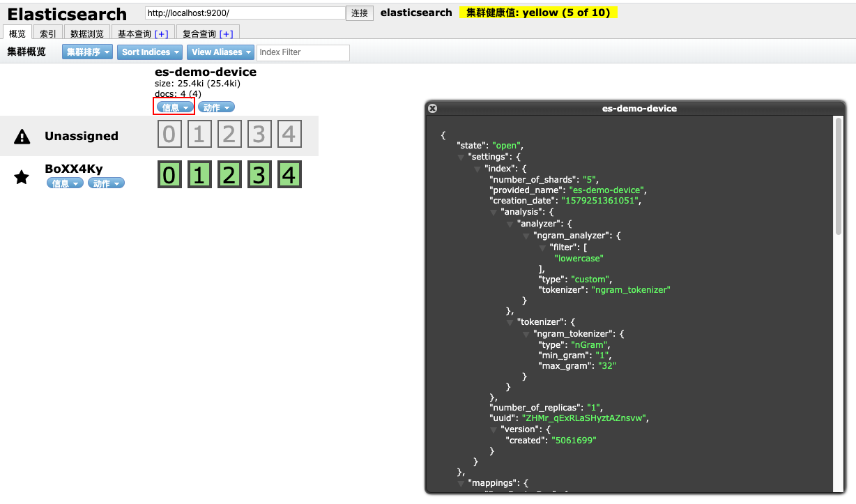Select unassigned shard 2
Screen dimensions: 856x504
(229, 134)
